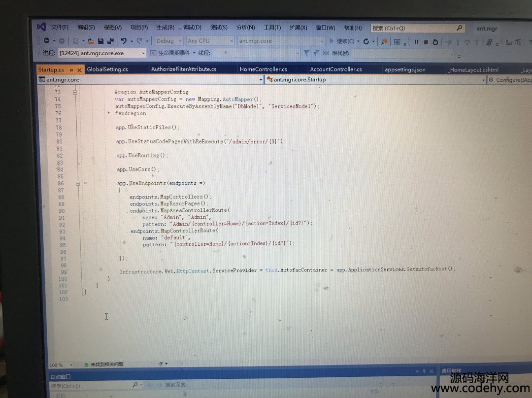Collapse the UseEndpoints block at line 86
This screenshot has width=532, height=398.
tap(77, 183)
